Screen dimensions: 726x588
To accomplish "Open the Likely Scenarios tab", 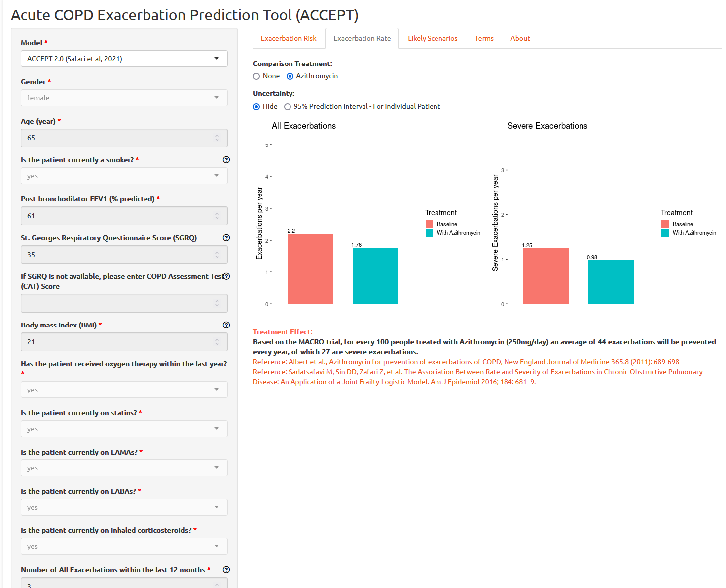I will (x=433, y=38).
